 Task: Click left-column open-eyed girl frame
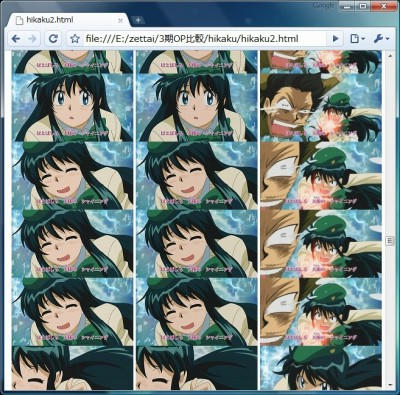(72, 108)
